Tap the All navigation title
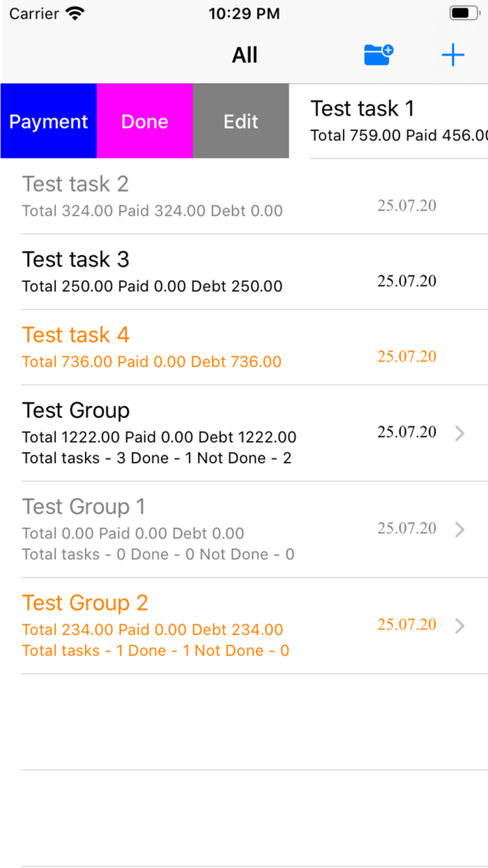Screen dimensions: 488x868 (245, 54)
